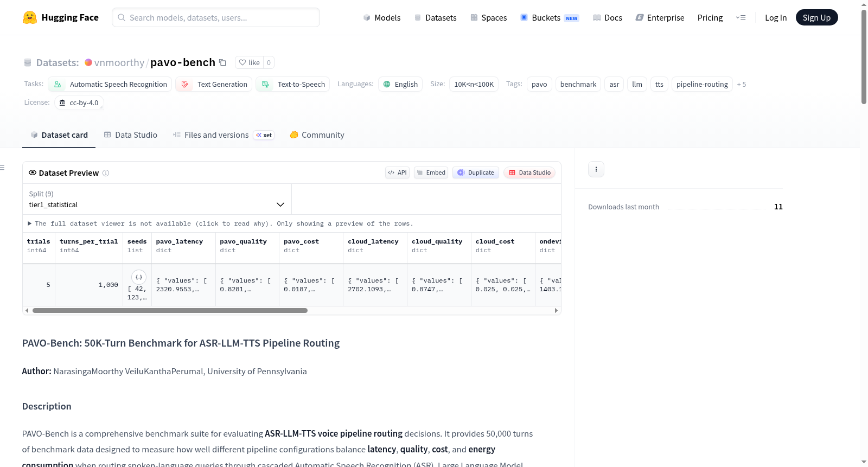Screen dimensions: 868x467
Task: Click the benchmark tag
Action: tap(578, 84)
